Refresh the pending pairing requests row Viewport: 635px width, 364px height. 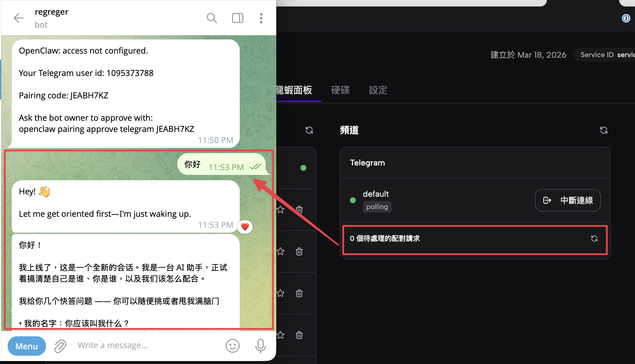pos(594,239)
